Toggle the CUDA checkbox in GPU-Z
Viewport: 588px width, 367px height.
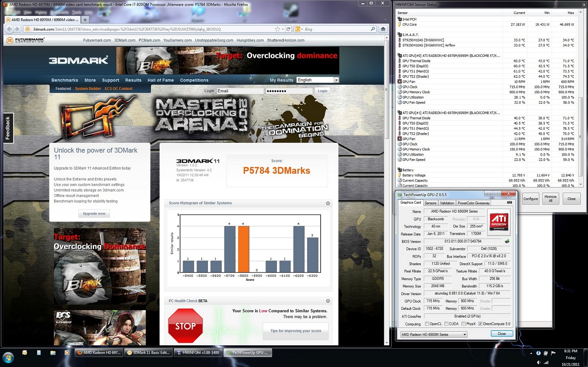pos(446,324)
